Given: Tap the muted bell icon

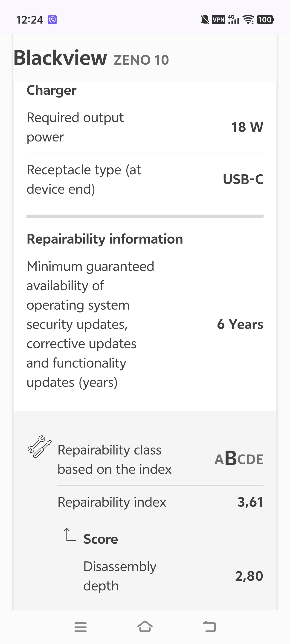Looking at the screenshot, I should [x=205, y=20].
